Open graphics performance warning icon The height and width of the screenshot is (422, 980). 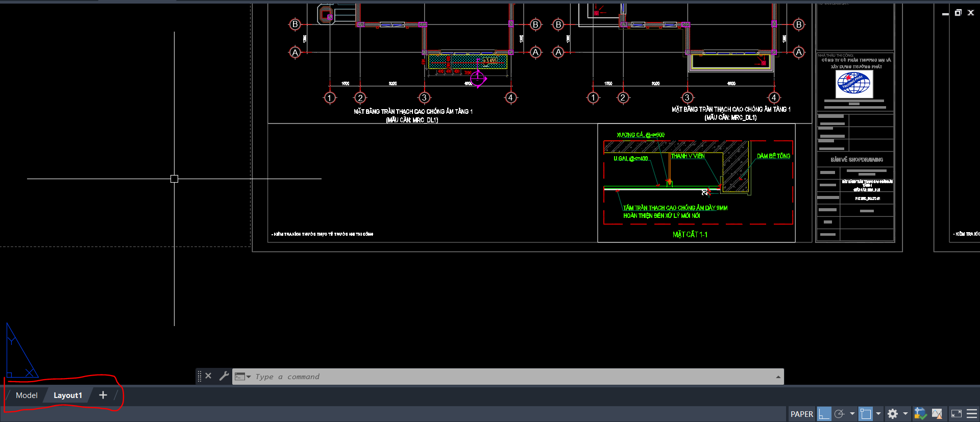point(937,414)
